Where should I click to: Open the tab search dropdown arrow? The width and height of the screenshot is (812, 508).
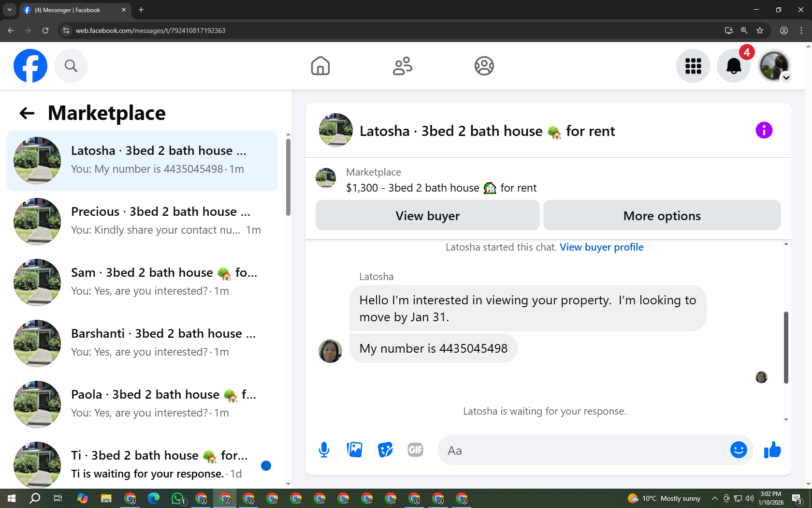point(9,10)
